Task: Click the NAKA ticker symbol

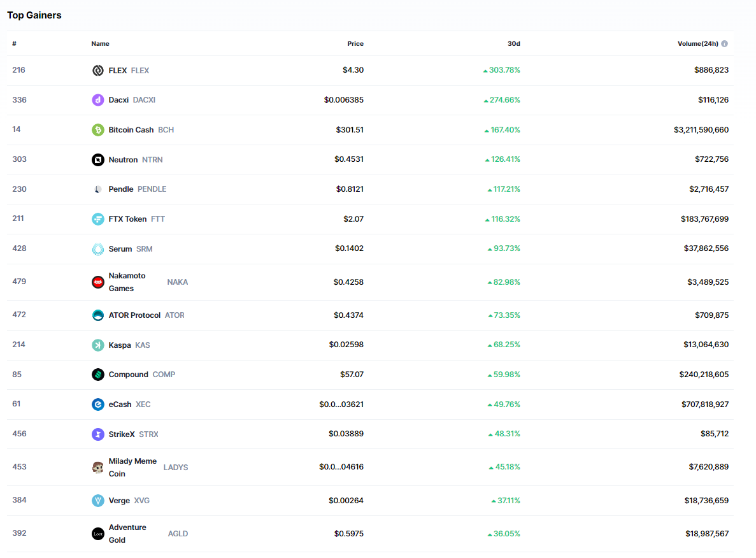Action: 178,282
